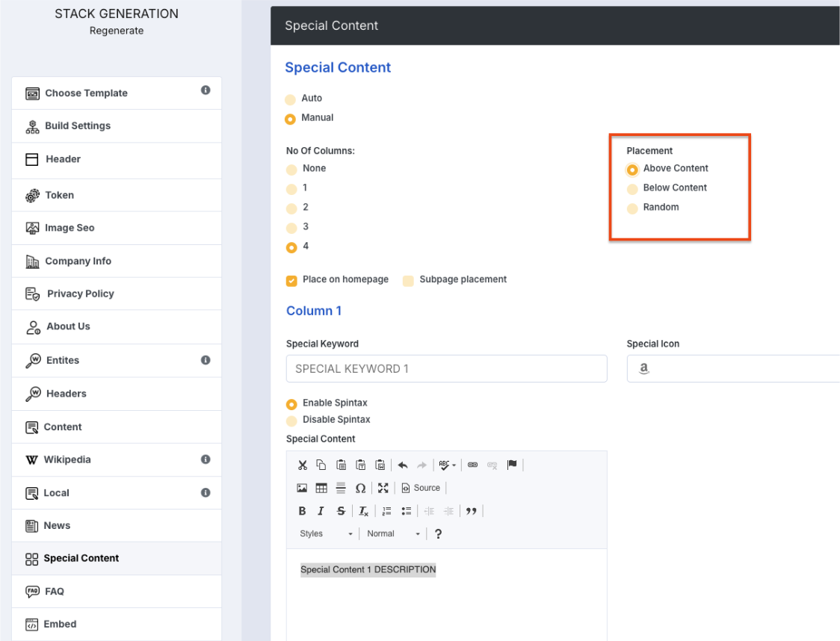This screenshot has width=840, height=641.
Task: Click the Decrease Indent icon
Action: [429, 511]
